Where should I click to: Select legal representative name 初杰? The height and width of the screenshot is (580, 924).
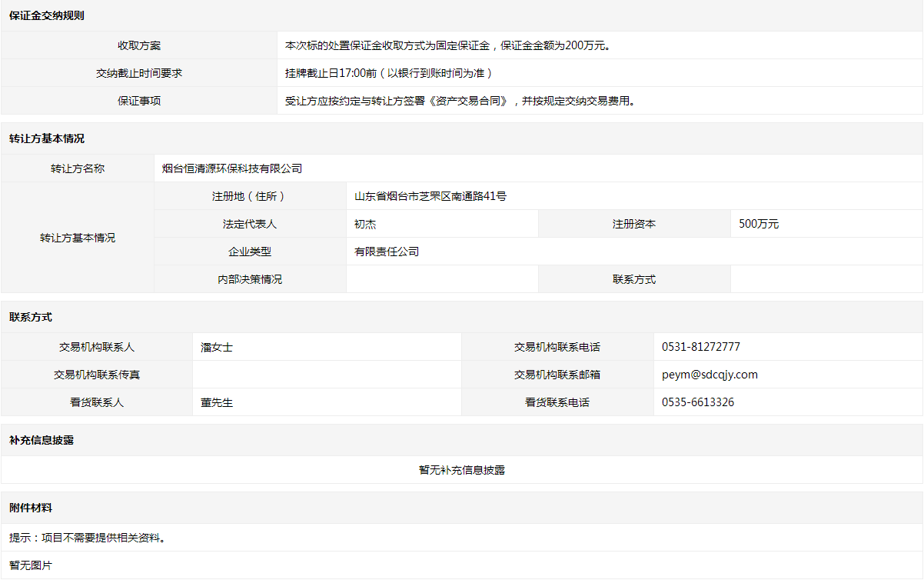[365, 224]
